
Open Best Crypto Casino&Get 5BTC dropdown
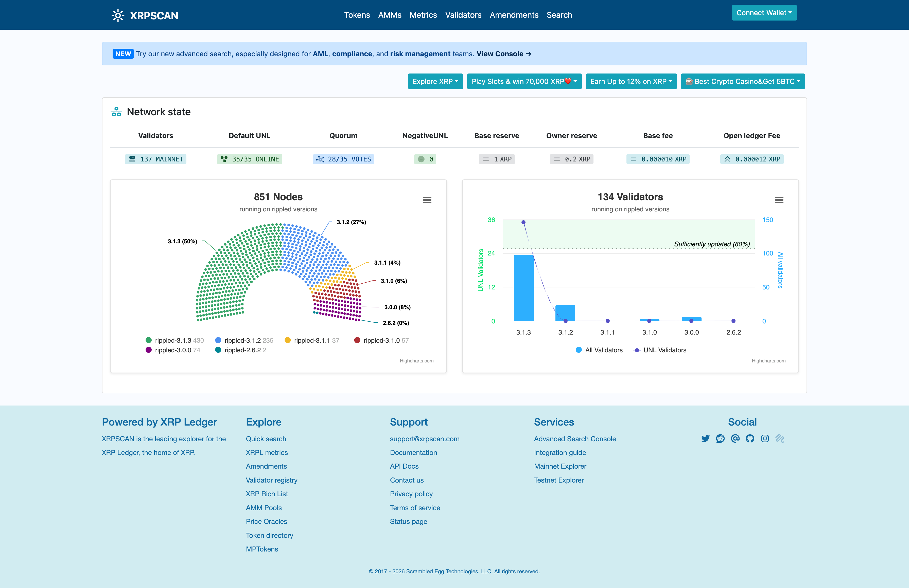[x=743, y=81]
